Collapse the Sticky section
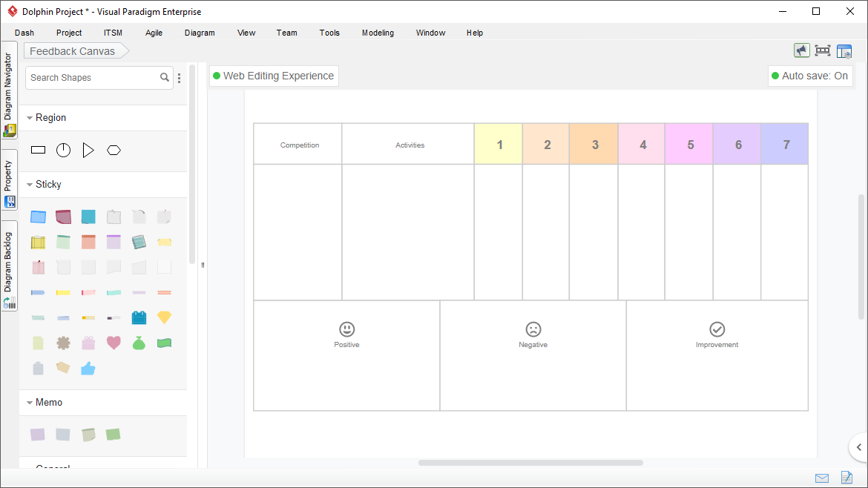Image resolution: width=868 pixels, height=488 pixels. [30, 184]
